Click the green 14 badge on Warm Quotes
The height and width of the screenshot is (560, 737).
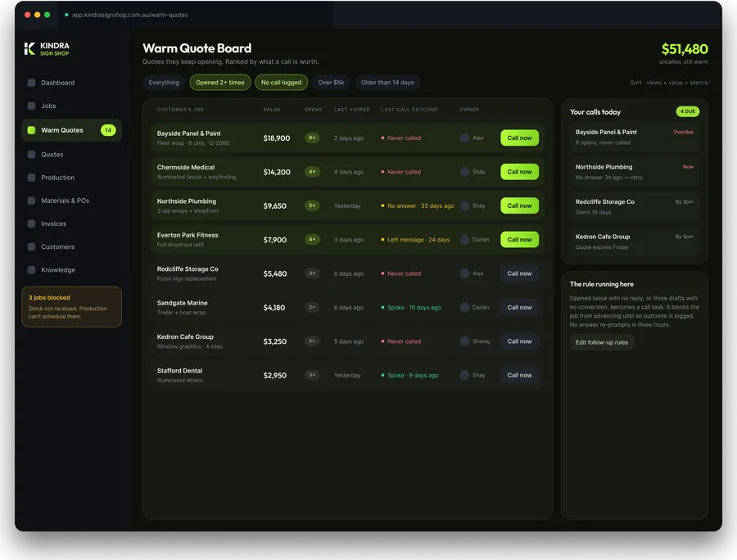(x=108, y=130)
